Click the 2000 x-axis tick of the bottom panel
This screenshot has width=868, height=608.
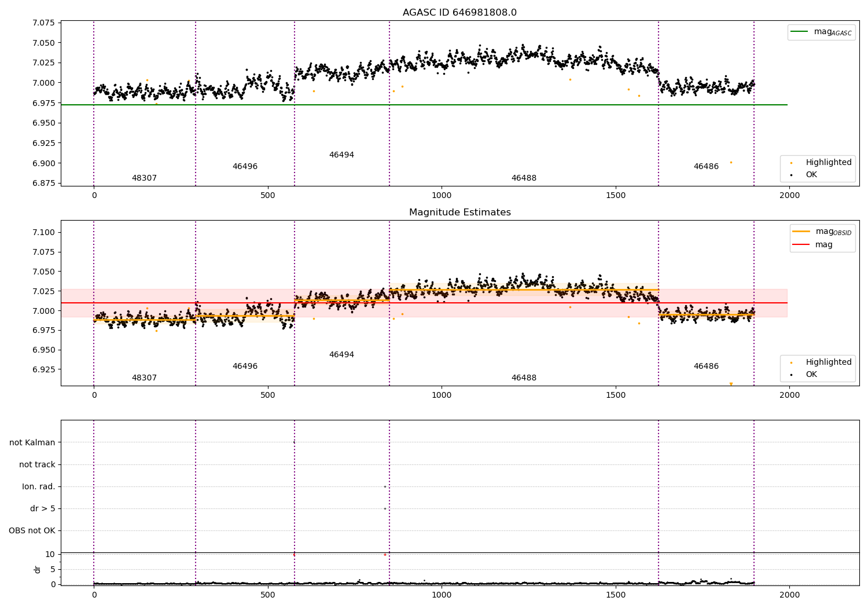(x=789, y=595)
